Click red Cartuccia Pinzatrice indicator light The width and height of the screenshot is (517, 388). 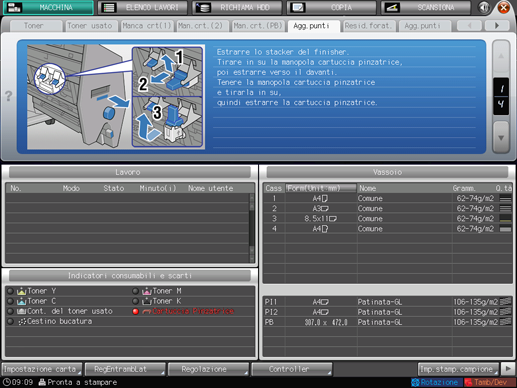point(135,311)
